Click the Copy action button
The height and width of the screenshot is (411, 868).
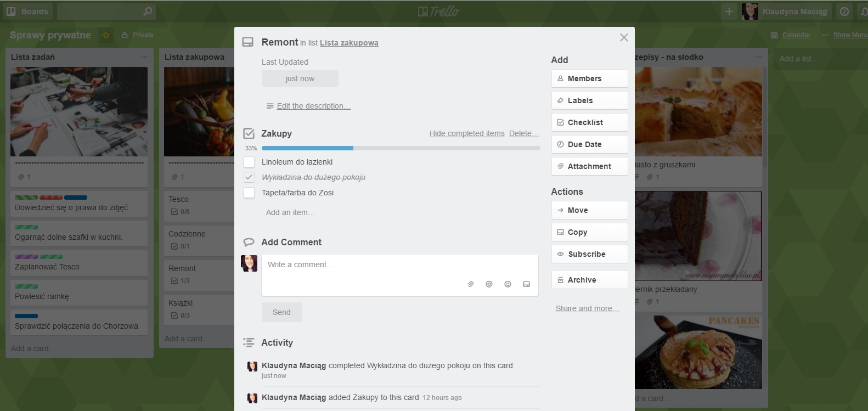(589, 232)
